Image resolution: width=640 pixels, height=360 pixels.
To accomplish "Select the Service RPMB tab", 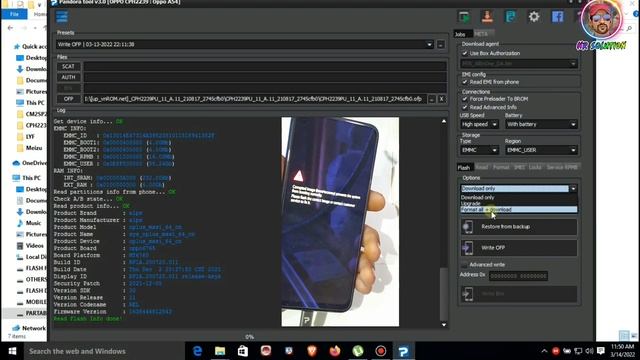I will click(x=562, y=167).
